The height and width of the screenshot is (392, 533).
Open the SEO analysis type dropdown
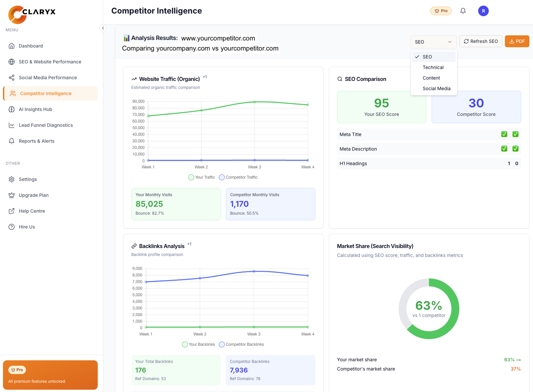[x=433, y=42]
